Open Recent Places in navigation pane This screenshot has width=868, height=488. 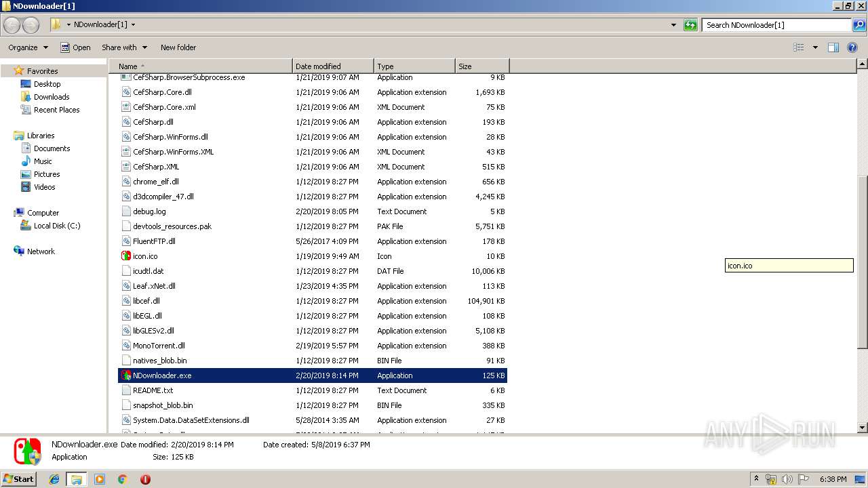coord(56,110)
